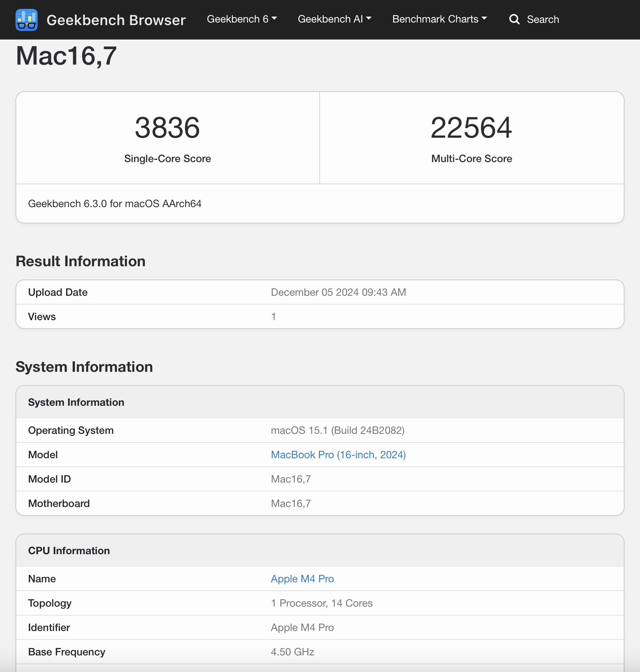Click the CPU Information table header
Viewport: 640px width, 672px height.
[x=320, y=551]
